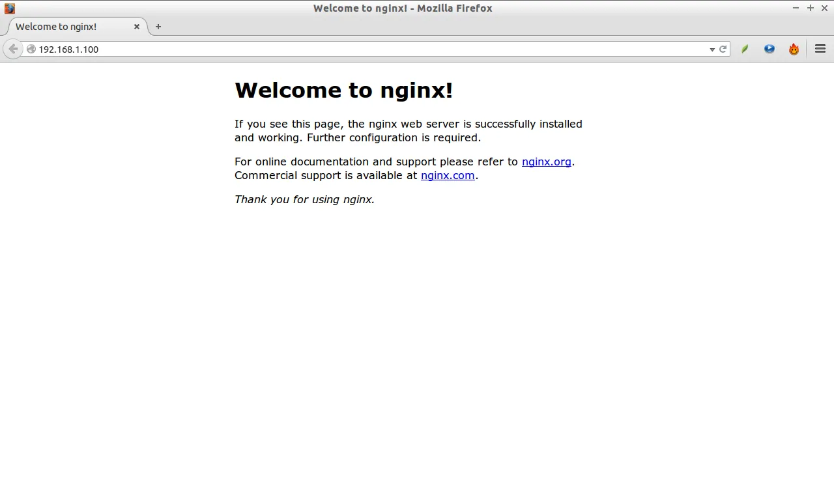
Task: Minimize the Firefox window
Action: click(x=796, y=8)
